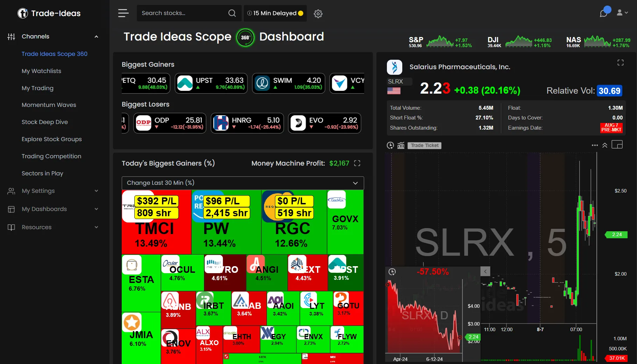The width and height of the screenshot is (637, 364).
Task: Click the Channels sliders icon in sidebar
Action: point(11,36)
